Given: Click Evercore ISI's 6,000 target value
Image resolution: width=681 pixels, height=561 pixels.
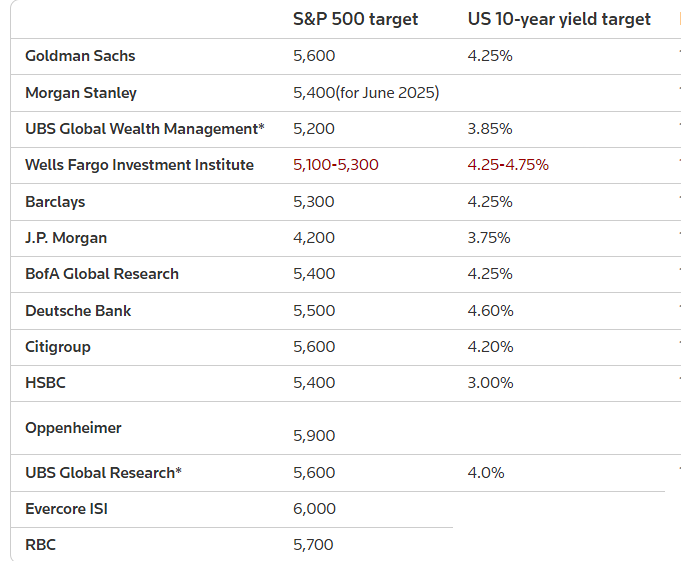Looking at the screenshot, I should pos(314,509).
